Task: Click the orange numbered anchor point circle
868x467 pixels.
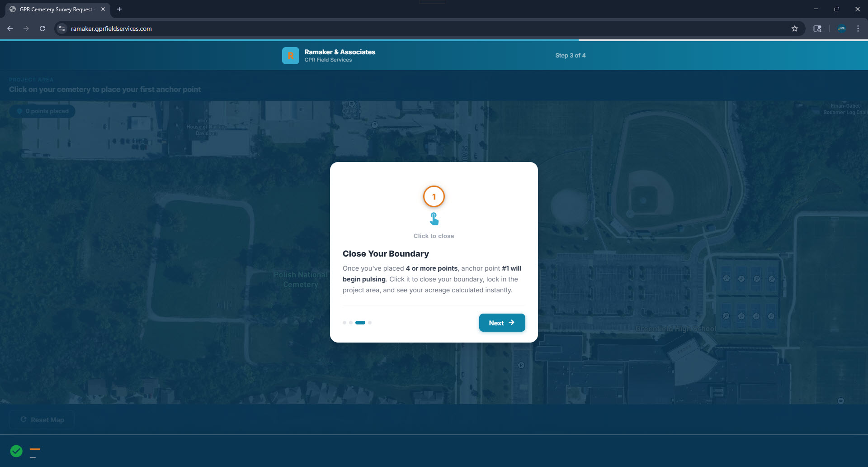Action: 434,197
